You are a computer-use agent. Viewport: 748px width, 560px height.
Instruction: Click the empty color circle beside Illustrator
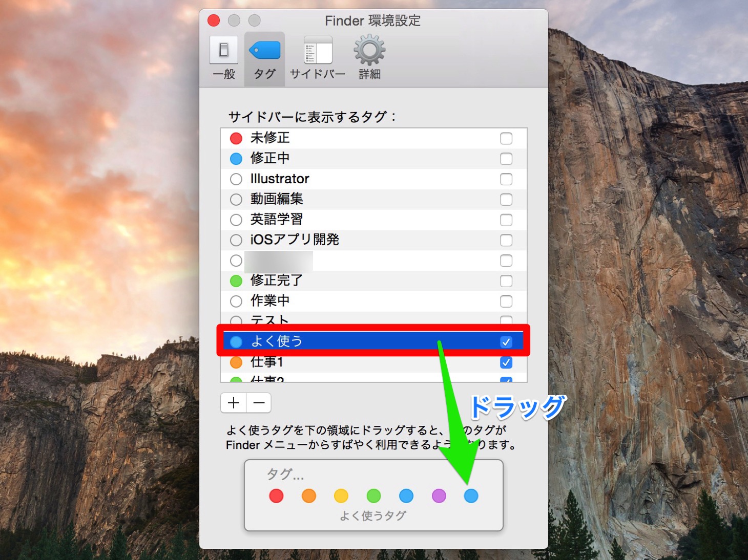(236, 179)
